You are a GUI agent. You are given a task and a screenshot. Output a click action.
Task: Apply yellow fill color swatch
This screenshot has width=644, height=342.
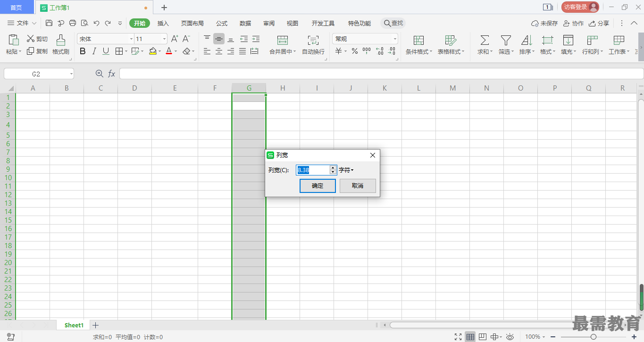[x=153, y=51]
